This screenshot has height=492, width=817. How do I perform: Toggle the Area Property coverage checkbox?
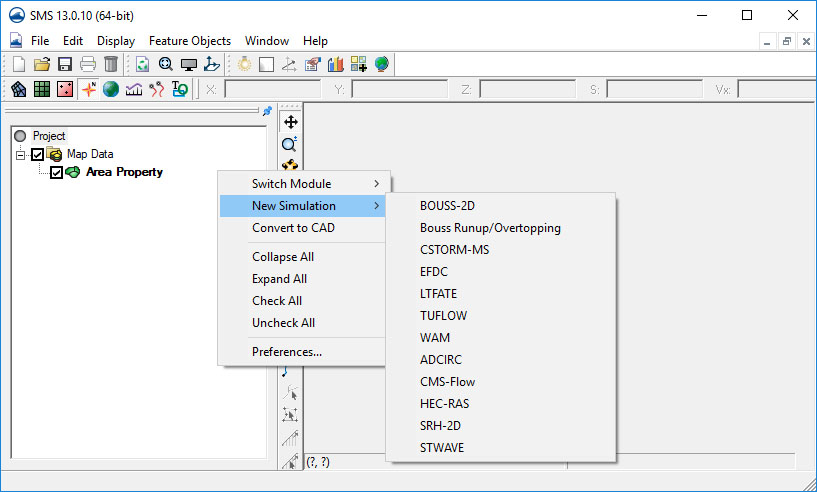tap(57, 172)
